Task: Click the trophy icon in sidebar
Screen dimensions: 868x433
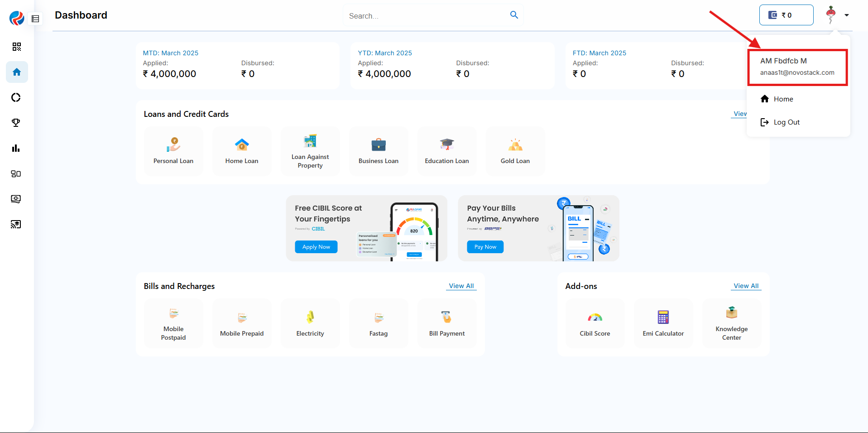Action: [16, 123]
